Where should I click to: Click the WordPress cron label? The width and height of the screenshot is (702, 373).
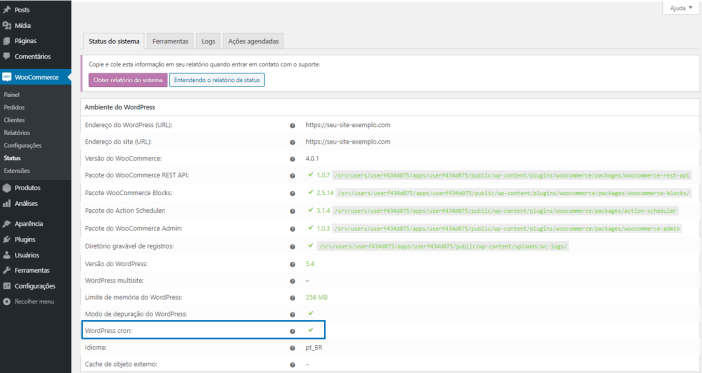pyautogui.click(x=108, y=331)
